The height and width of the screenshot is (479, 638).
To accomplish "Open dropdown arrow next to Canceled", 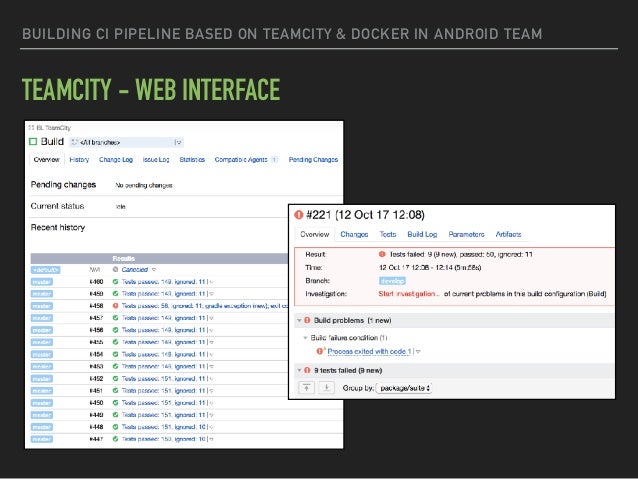I will point(154,270).
